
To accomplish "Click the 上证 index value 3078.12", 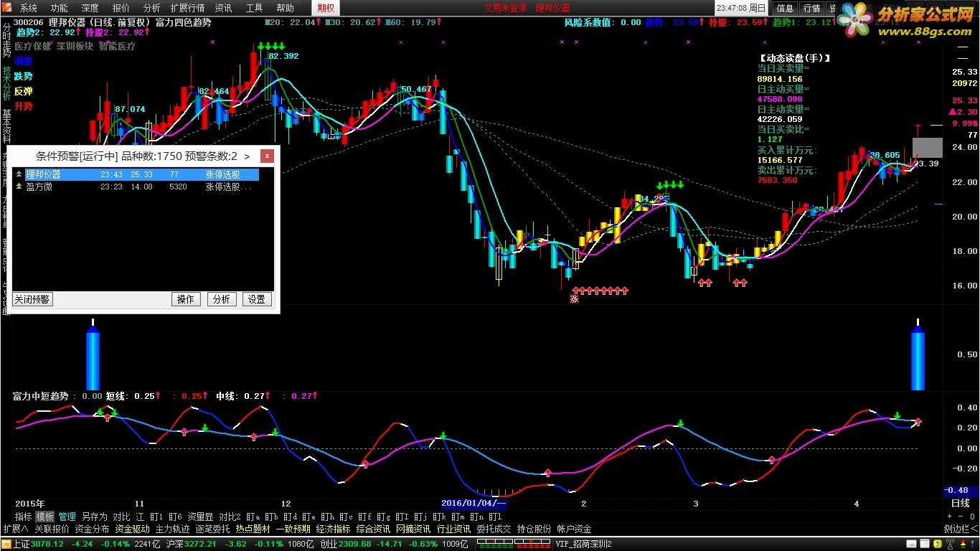I will (48, 544).
